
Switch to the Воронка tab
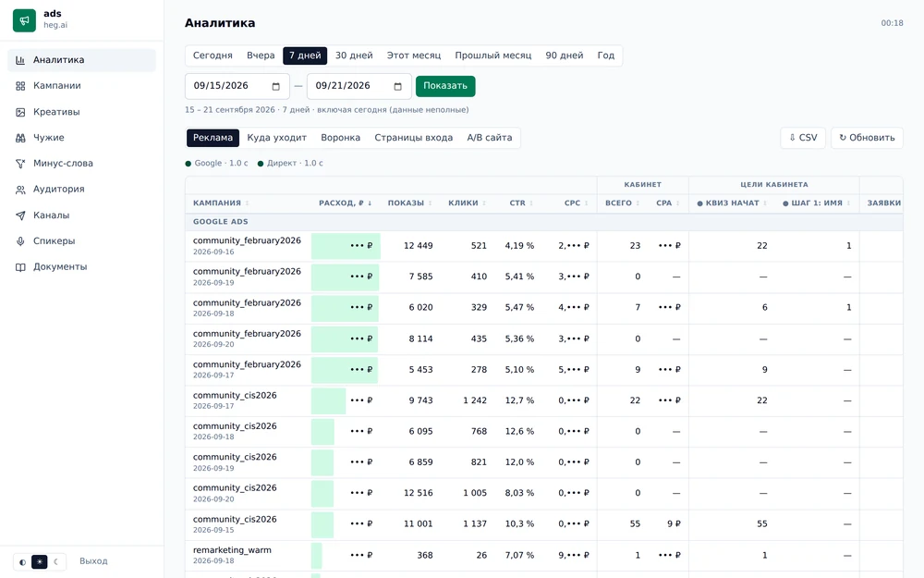pyautogui.click(x=341, y=138)
